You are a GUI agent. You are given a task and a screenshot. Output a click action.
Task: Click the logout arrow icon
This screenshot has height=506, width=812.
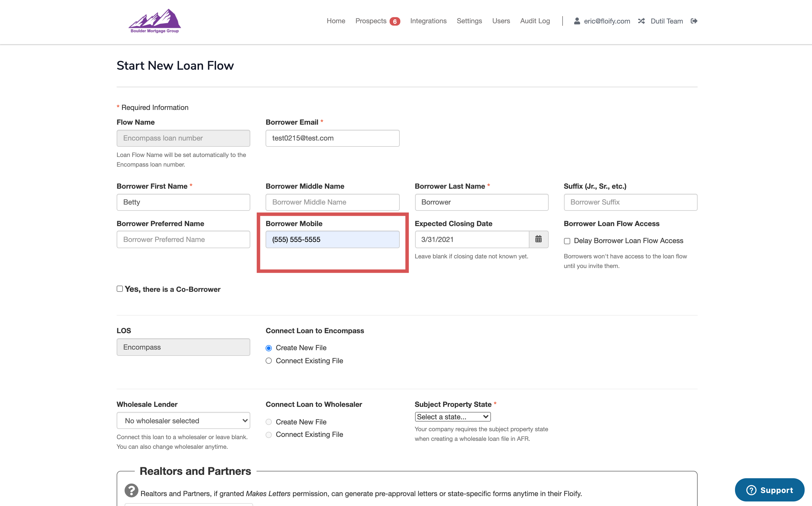694,21
